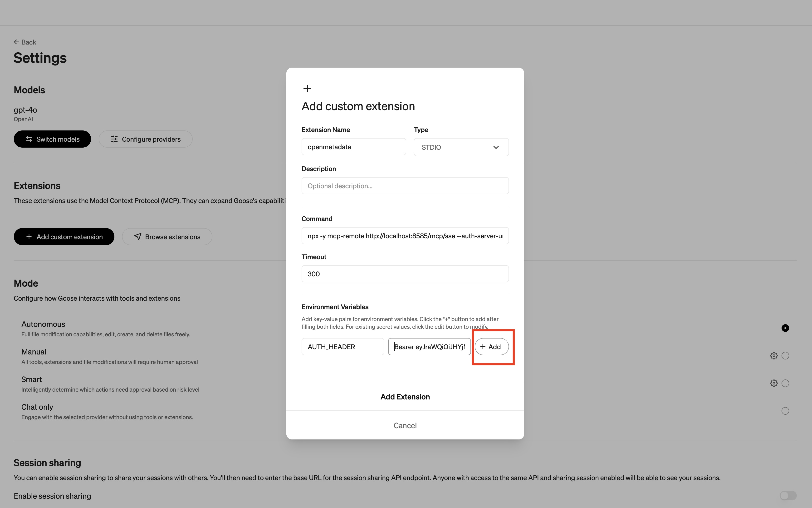Open the settings gear beside Smart mode
The image size is (812, 508).
773,383
